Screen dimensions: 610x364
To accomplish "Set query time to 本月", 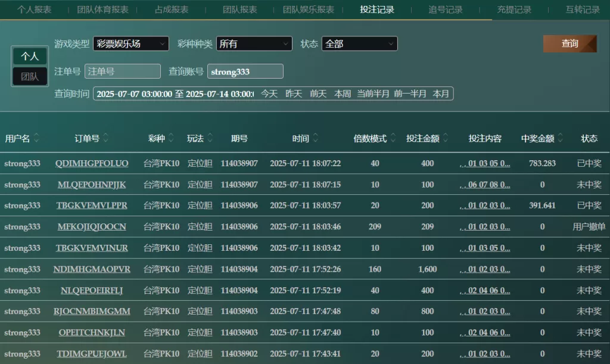I will pyautogui.click(x=441, y=94).
